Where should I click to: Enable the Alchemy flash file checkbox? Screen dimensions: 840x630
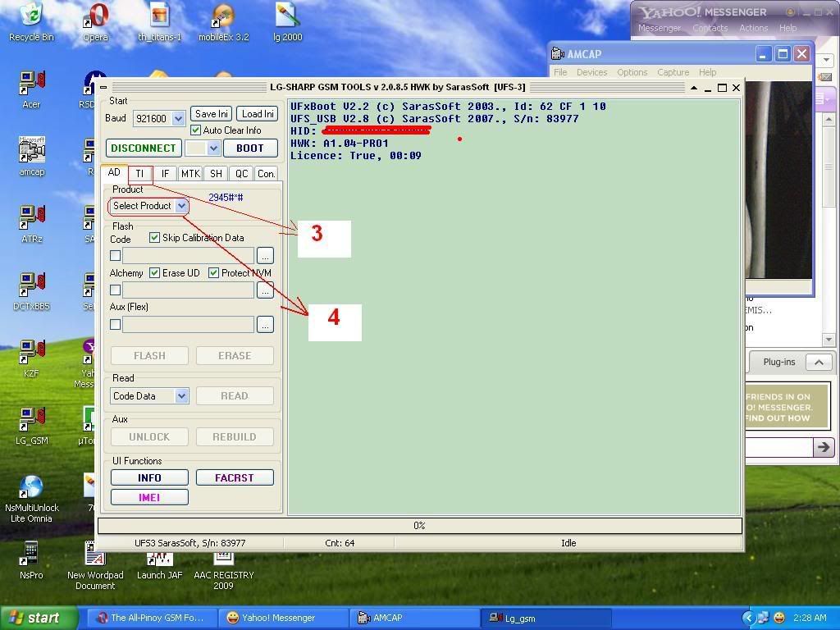[x=115, y=290]
